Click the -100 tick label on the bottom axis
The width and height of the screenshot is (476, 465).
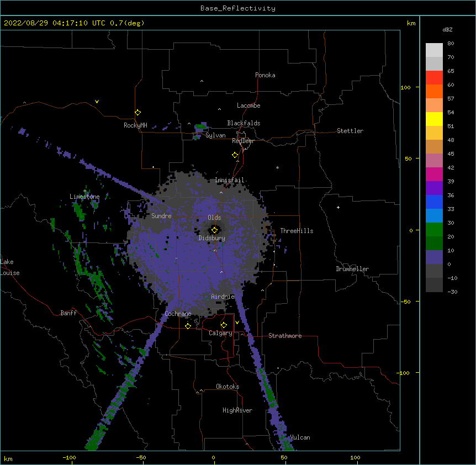tap(69, 457)
